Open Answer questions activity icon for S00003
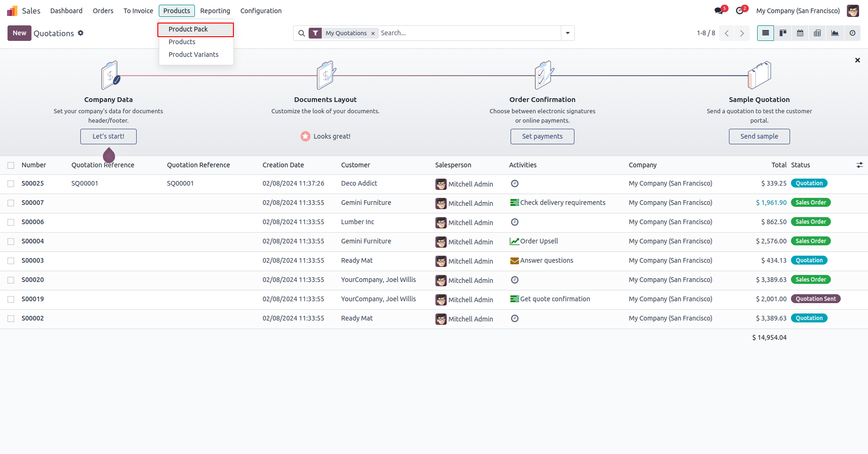This screenshot has height=454, width=868. pos(515,260)
